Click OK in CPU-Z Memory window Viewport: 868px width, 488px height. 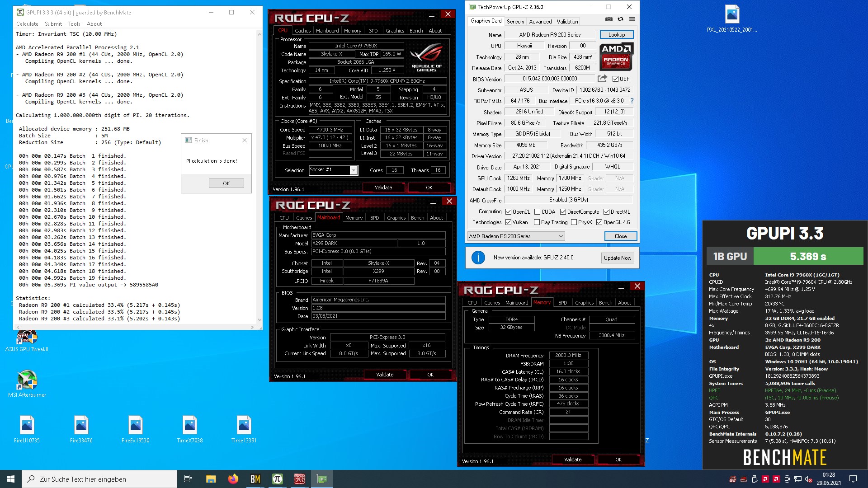618,460
